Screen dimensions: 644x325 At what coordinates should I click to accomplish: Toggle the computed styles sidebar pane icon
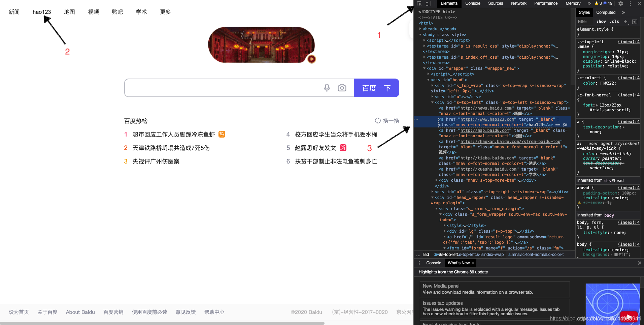(x=635, y=22)
